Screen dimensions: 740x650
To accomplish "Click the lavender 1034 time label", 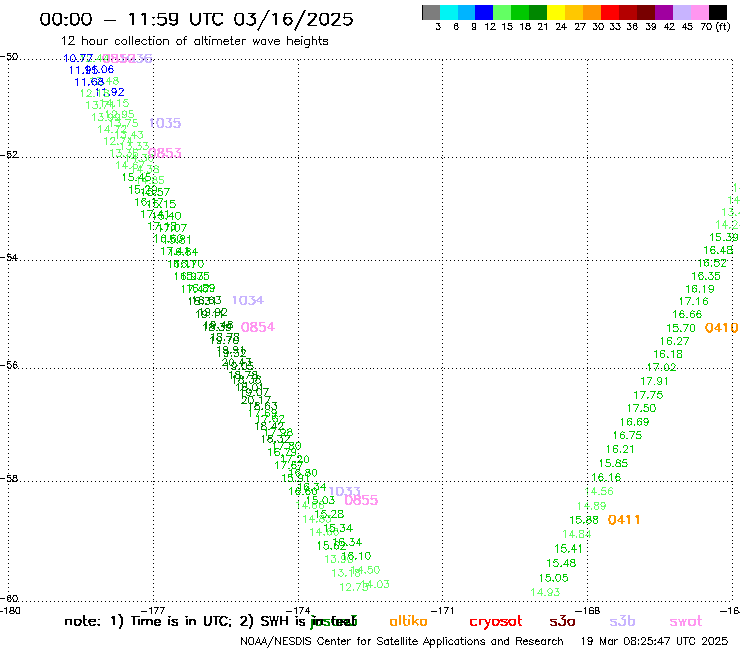I will click(x=248, y=300).
